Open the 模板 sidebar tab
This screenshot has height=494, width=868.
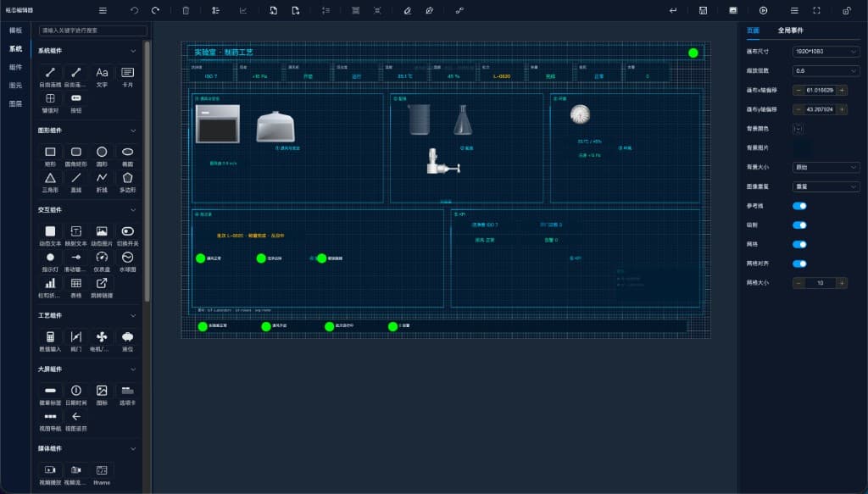15,31
